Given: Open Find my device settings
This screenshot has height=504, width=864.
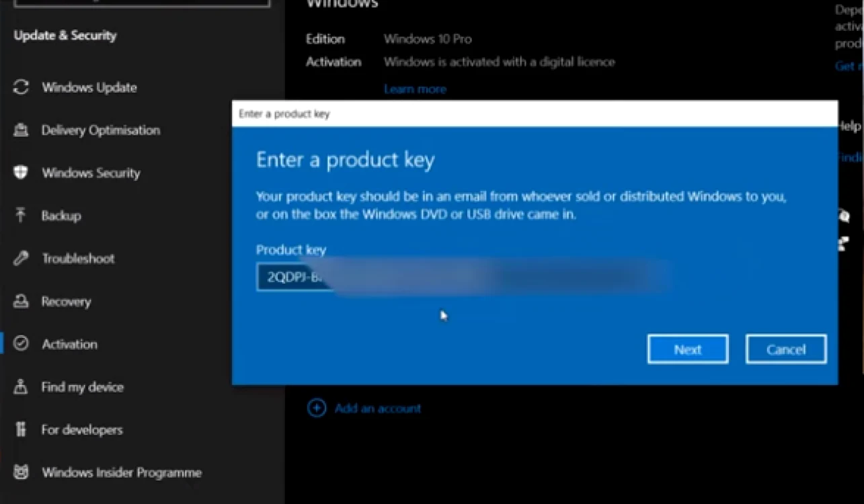Looking at the screenshot, I should pos(83,387).
